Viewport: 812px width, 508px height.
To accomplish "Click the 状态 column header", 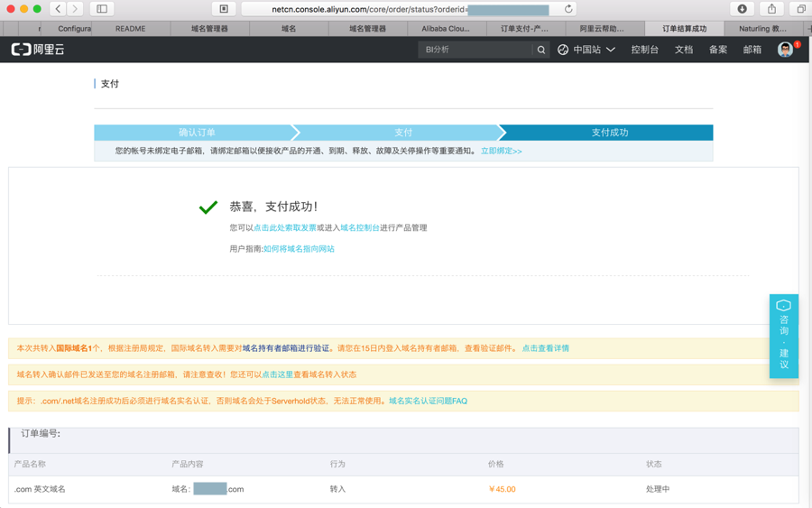I will pyautogui.click(x=653, y=464).
